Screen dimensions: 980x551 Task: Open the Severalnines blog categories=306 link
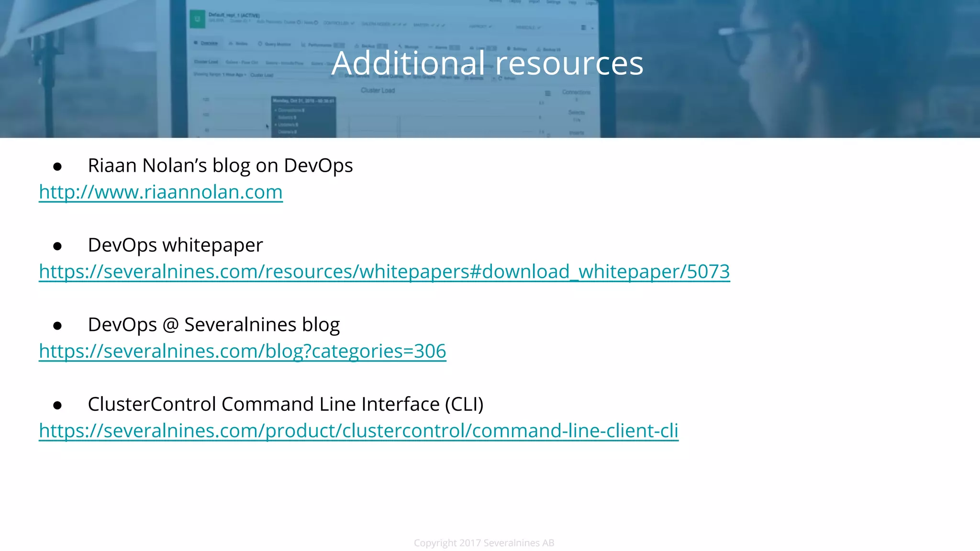[x=243, y=351]
